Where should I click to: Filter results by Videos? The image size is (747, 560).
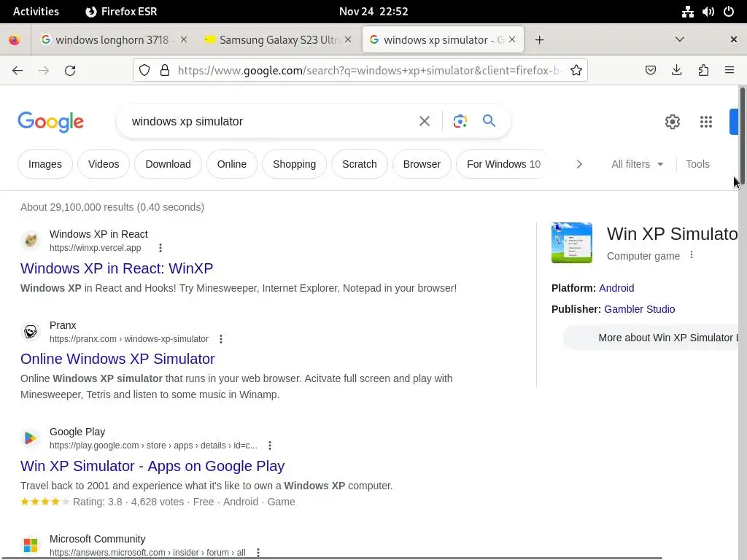point(104,164)
